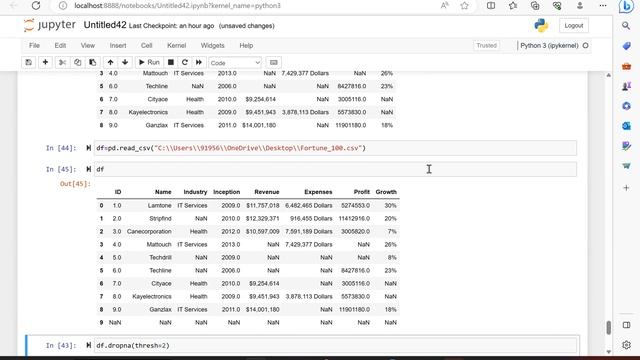
Task: Restart kernel and run all icon
Action: [x=199, y=62]
